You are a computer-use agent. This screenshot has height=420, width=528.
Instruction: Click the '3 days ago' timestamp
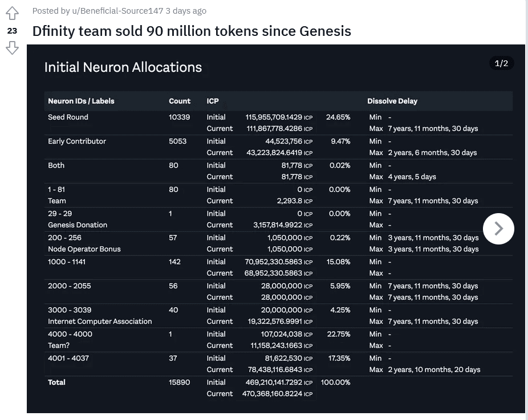coord(186,11)
